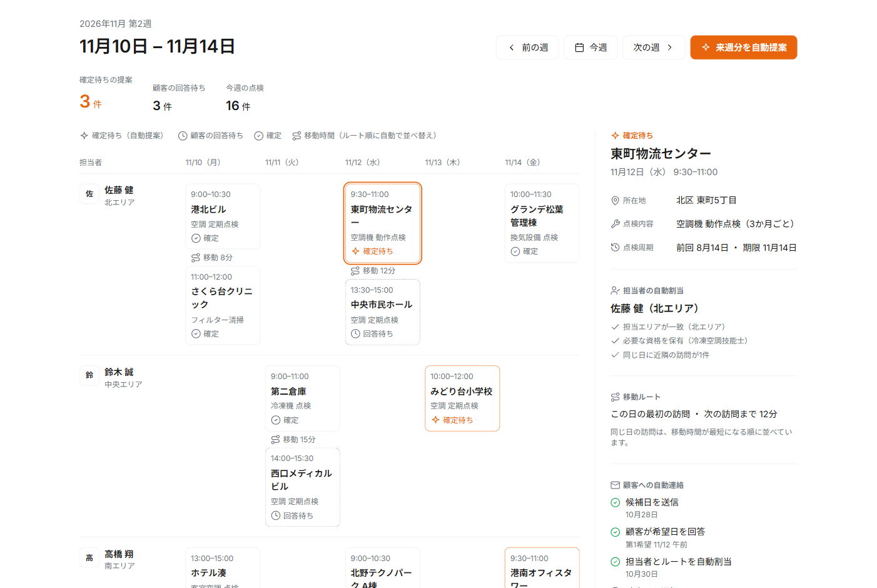Click 佐藤 健（北エリア）assignee name in detail panel
Image resolution: width=877 pixels, height=588 pixels.
tap(654, 308)
